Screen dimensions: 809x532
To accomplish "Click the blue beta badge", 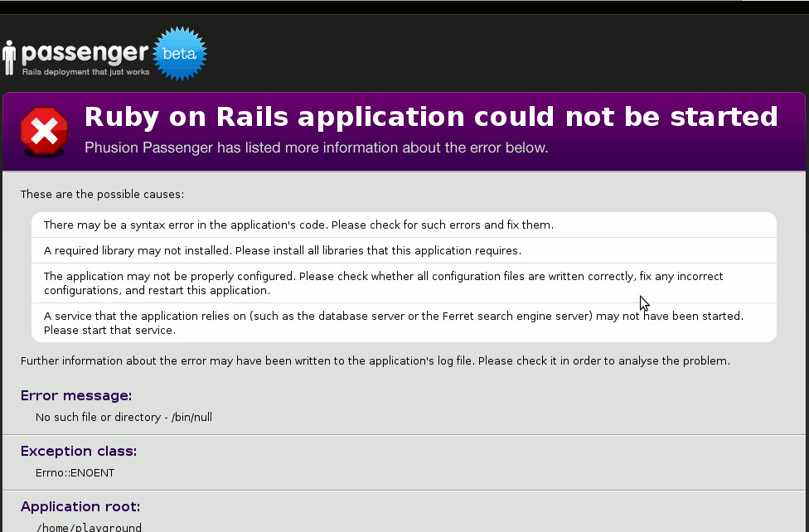I will point(180,54).
